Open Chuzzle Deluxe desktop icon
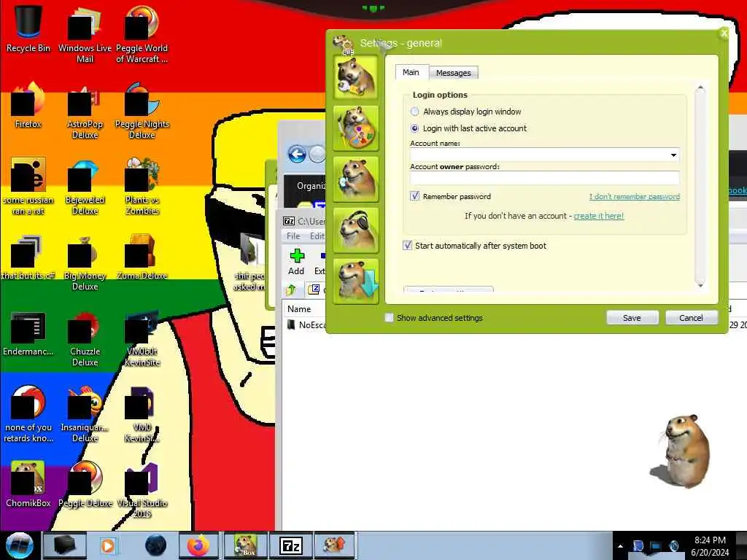 (x=85, y=338)
